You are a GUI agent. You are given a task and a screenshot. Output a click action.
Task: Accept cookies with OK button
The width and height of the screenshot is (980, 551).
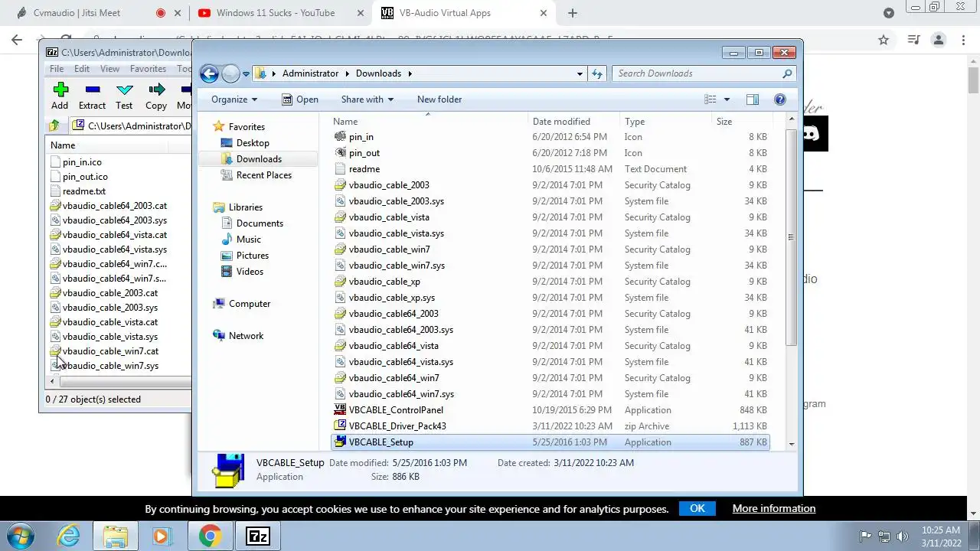pyautogui.click(x=697, y=508)
